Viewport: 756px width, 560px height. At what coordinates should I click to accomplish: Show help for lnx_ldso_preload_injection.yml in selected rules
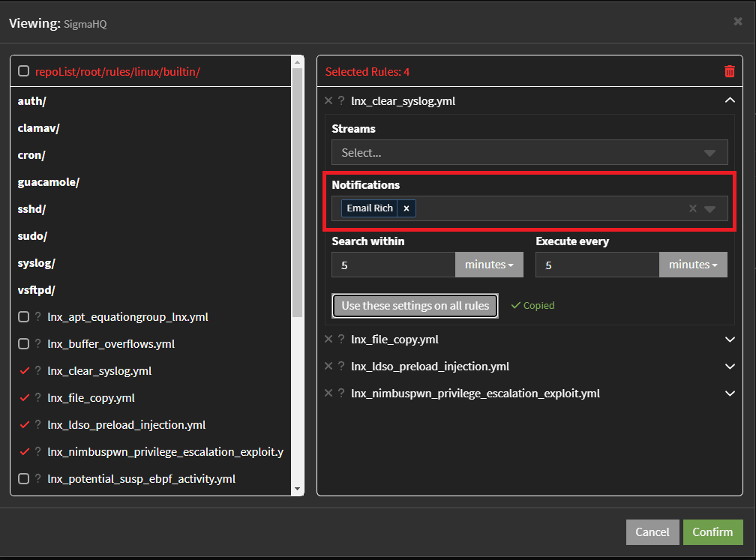[341, 367]
